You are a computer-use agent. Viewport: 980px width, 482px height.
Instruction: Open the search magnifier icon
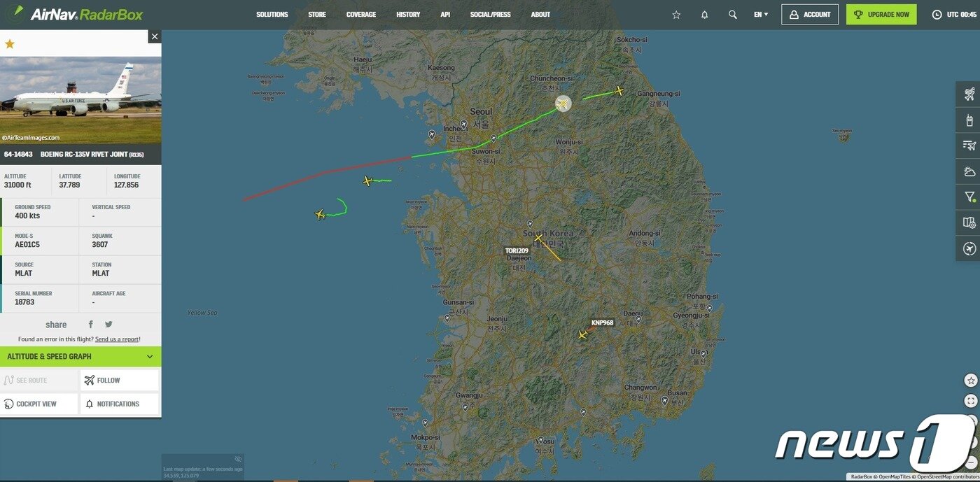[x=732, y=14]
